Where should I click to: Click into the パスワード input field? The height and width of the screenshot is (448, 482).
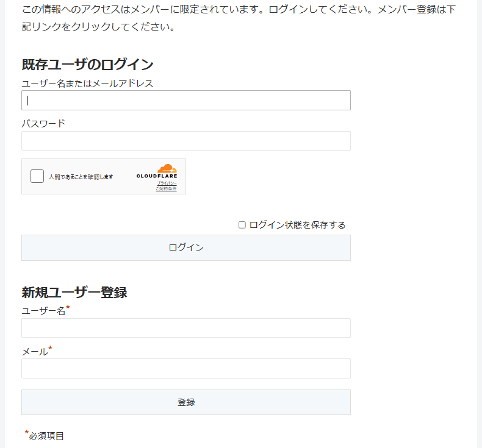(186, 141)
